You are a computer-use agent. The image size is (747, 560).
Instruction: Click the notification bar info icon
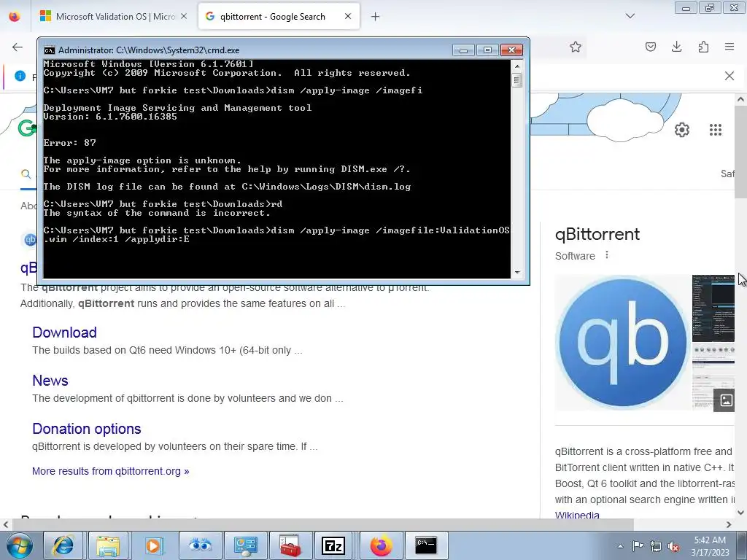coord(20,76)
